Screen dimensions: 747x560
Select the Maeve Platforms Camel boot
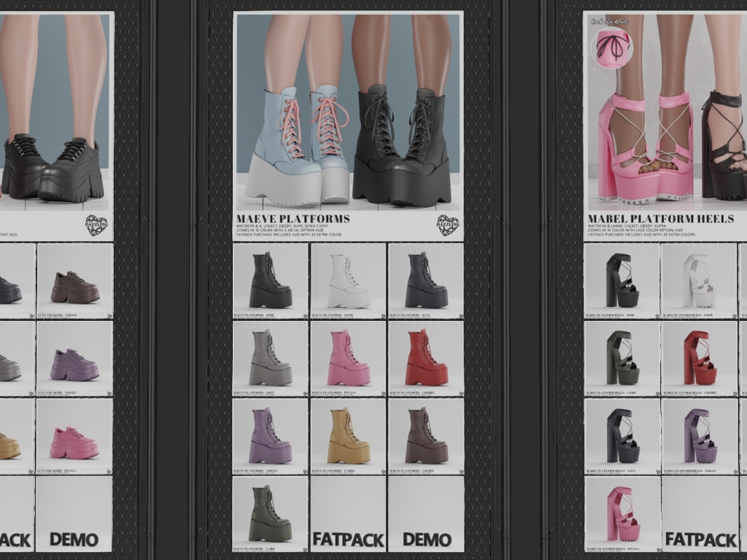tap(348, 436)
